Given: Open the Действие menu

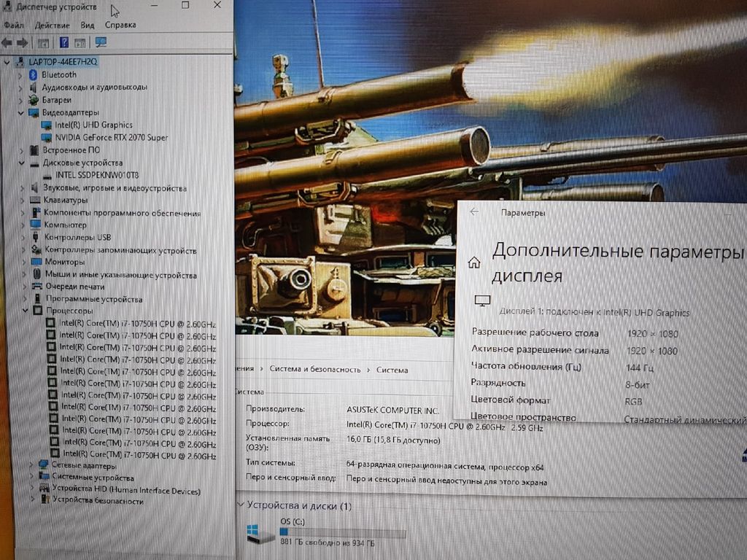Looking at the screenshot, I should click(x=52, y=25).
